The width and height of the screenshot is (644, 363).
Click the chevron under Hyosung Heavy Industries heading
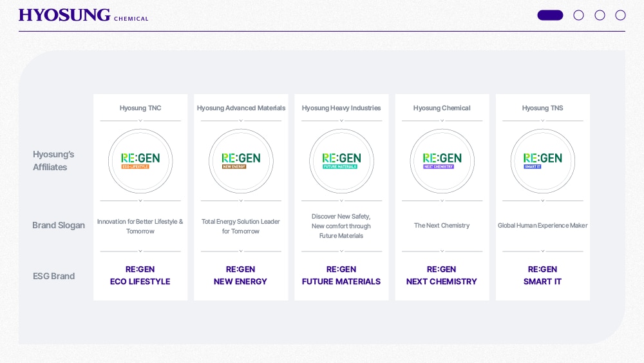[341, 121]
